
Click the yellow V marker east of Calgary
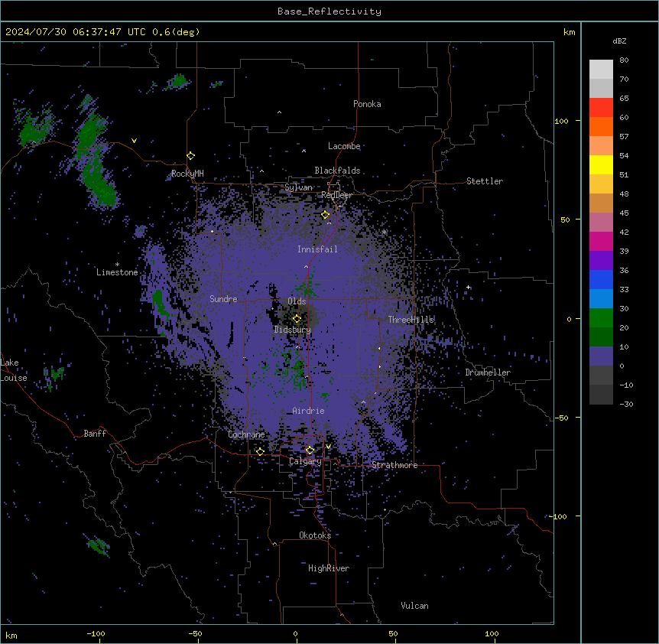click(x=328, y=447)
